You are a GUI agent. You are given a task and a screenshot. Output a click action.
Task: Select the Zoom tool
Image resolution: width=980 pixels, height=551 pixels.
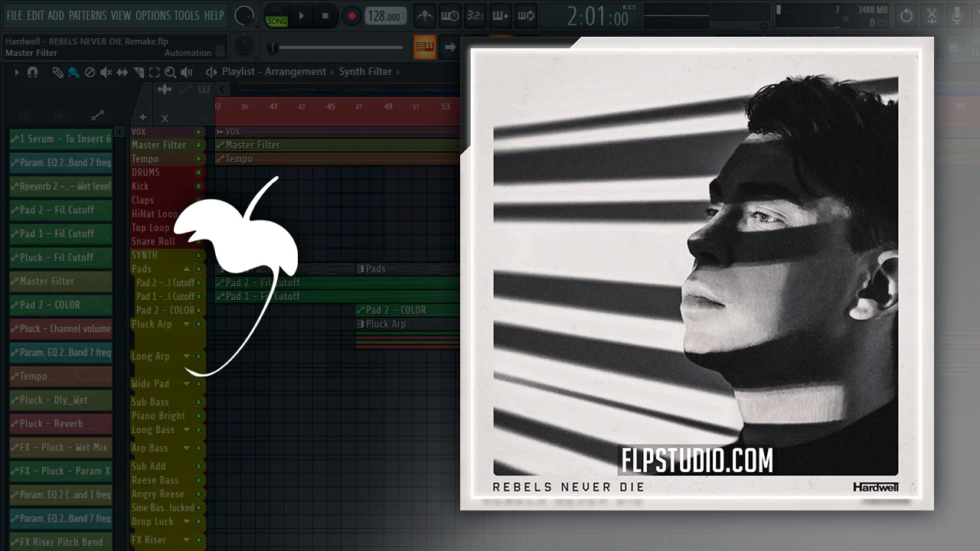click(x=170, y=72)
